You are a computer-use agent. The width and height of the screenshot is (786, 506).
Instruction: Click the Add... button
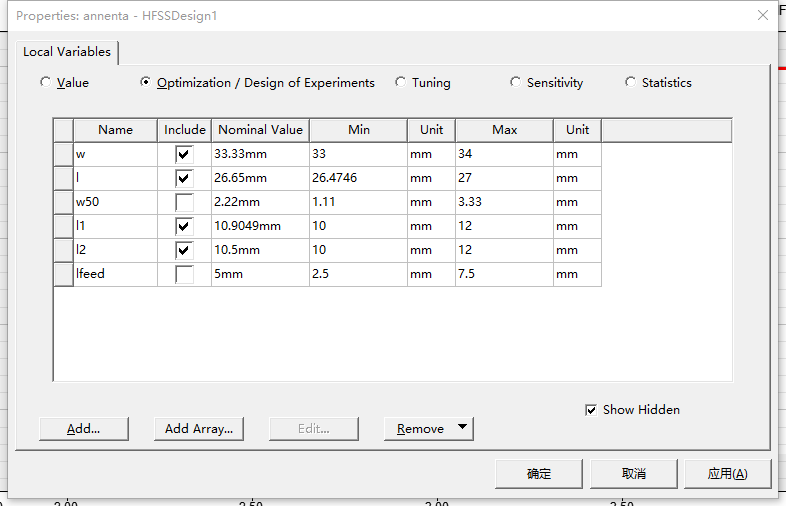click(x=83, y=429)
